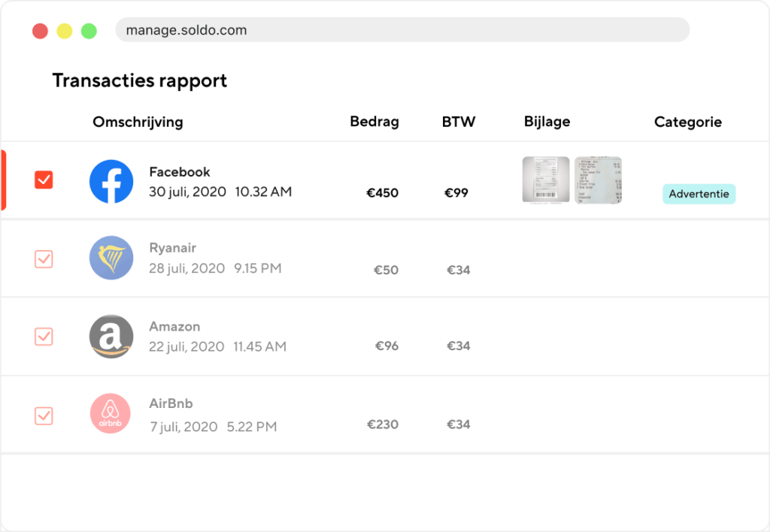Image resolution: width=770 pixels, height=532 pixels.
Task: Click the Categorie column header
Action: (688, 122)
